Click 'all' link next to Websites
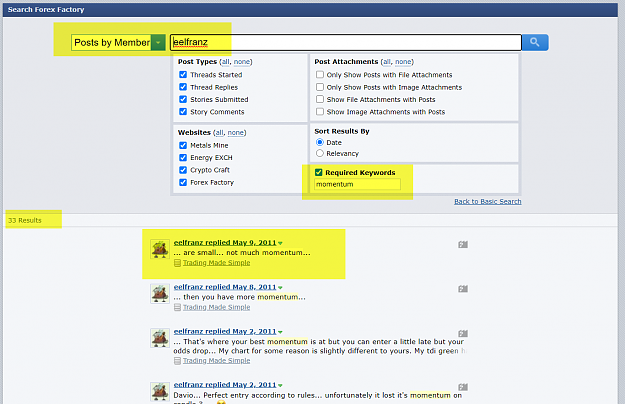Screen dimensions: 625x404 [x=220, y=132]
